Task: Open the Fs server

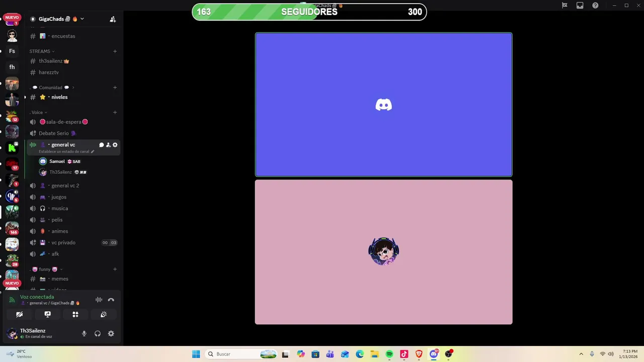Action: coord(12,51)
